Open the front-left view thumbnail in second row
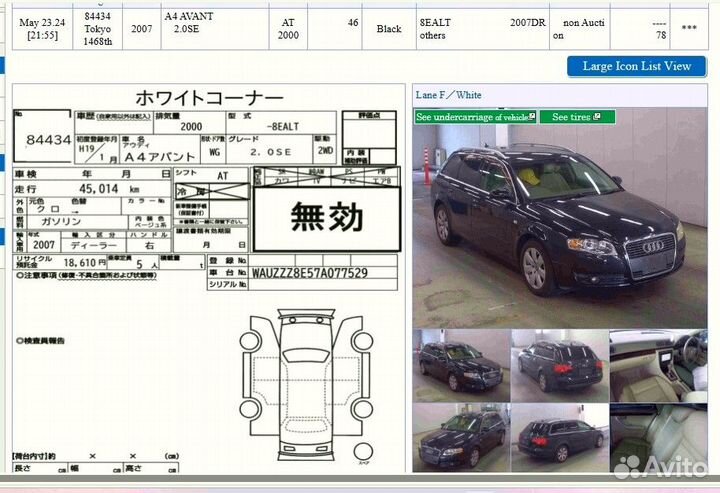720x493 pixels. tap(461, 437)
